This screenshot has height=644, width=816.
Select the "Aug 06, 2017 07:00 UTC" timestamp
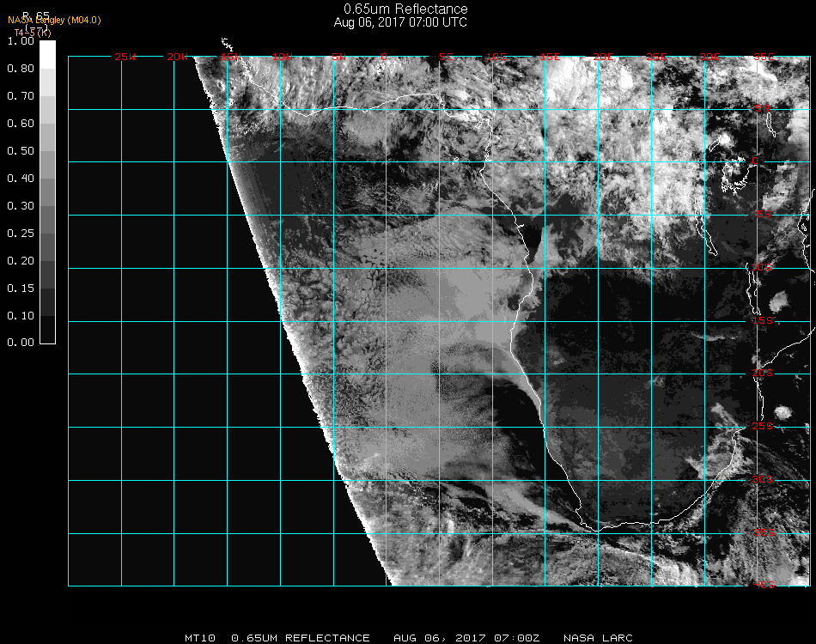click(x=400, y=22)
